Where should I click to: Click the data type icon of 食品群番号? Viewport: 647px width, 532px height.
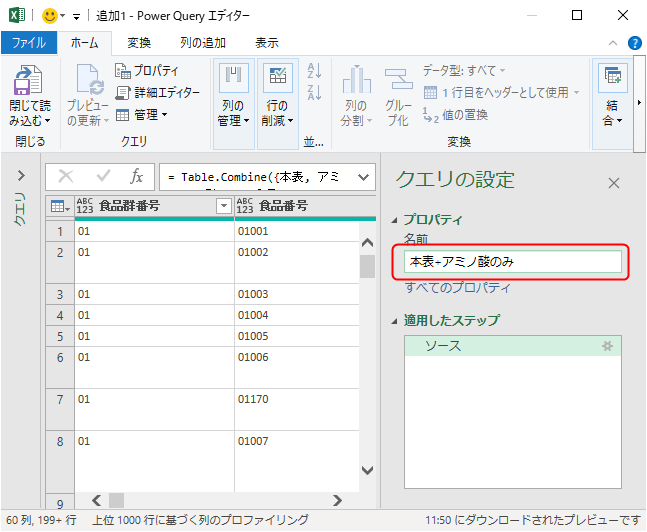85,206
